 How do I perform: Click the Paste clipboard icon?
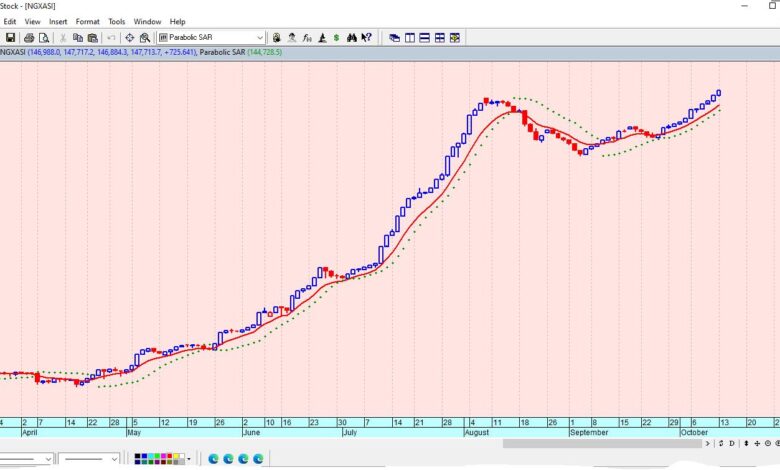92,37
